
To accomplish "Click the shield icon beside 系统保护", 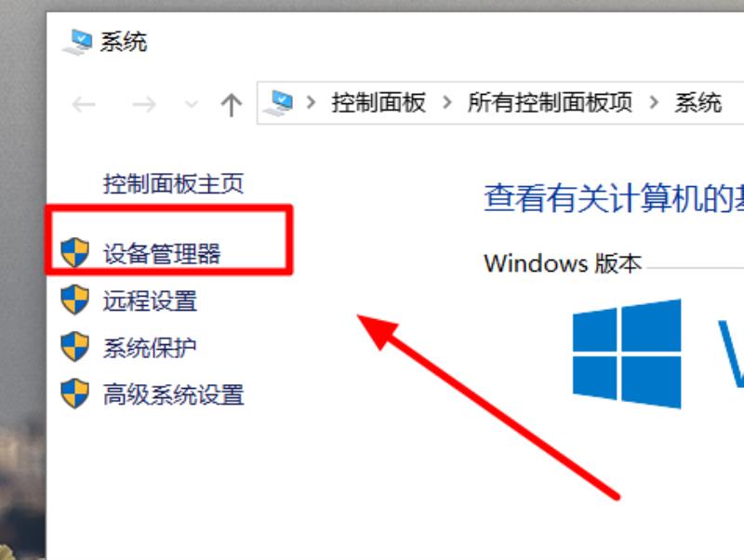I will pyautogui.click(x=75, y=346).
